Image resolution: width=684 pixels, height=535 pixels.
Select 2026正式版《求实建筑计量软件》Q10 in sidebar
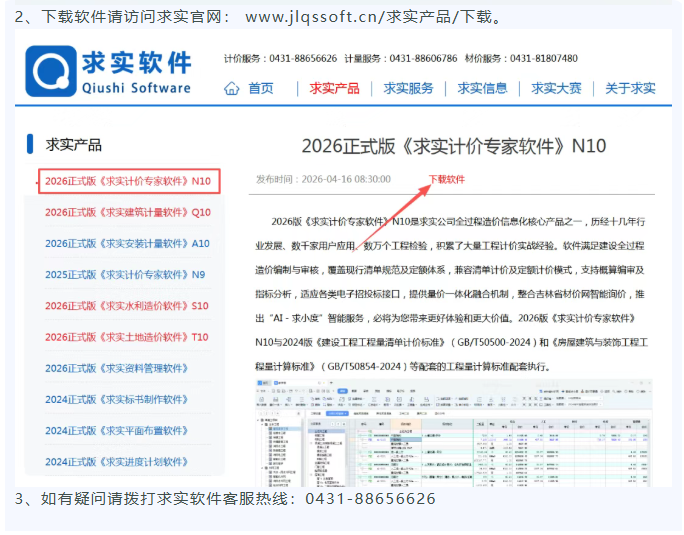click(128, 213)
